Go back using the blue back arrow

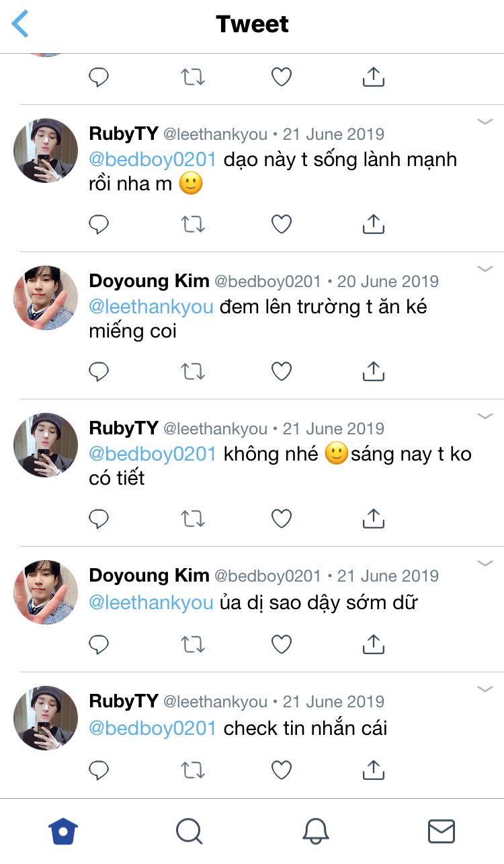[x=20, y=24]
